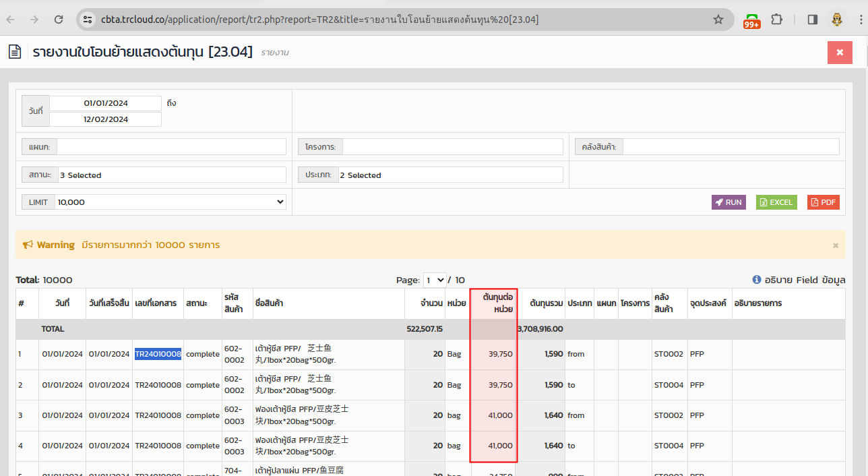Click type 'from' in row 3

tap(576, 415)
